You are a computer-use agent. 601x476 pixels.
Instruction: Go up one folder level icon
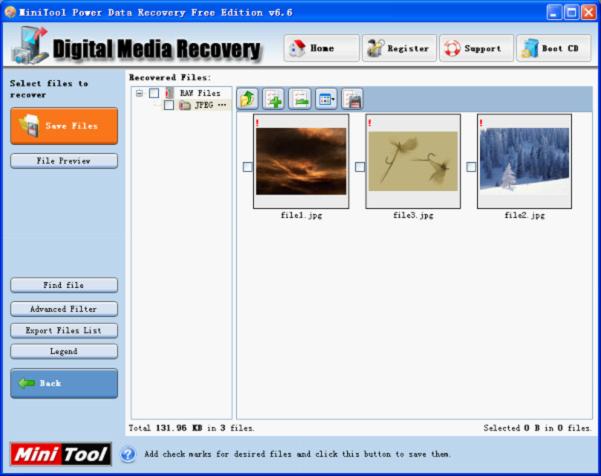248,99
